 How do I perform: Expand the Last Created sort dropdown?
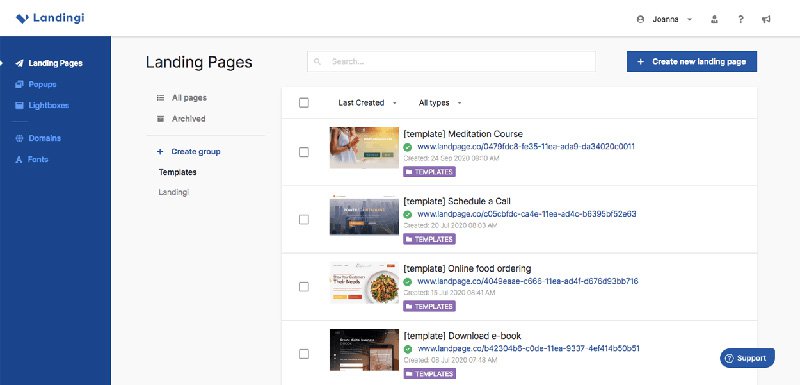[367, 102]
